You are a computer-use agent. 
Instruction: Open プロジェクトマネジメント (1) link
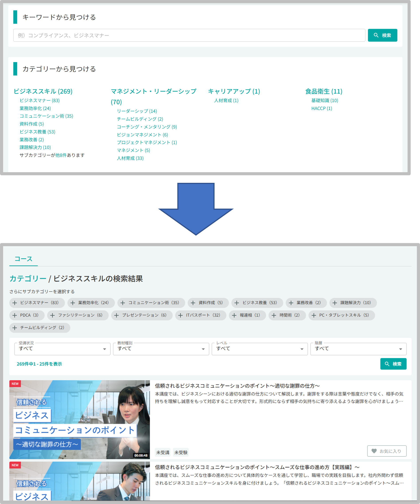coord(147,143)
